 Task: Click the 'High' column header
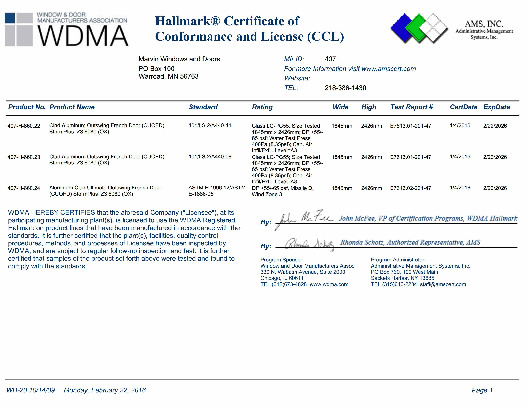click(369, 107)
